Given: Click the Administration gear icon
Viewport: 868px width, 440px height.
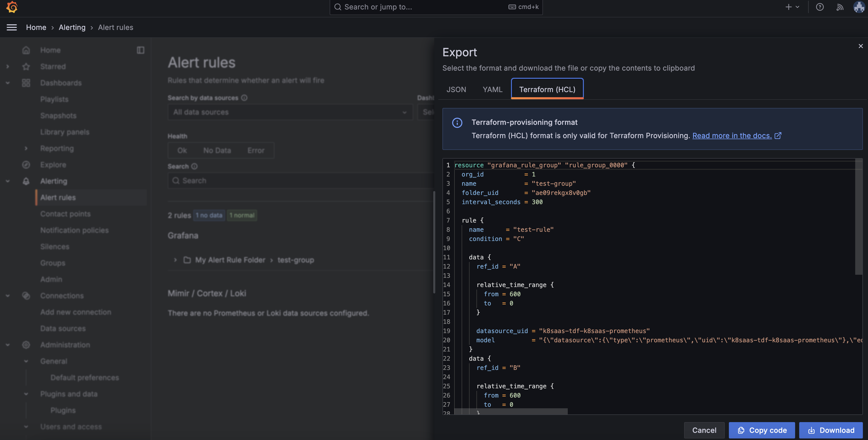Looking at the screenshot, I should click(26, 345).
